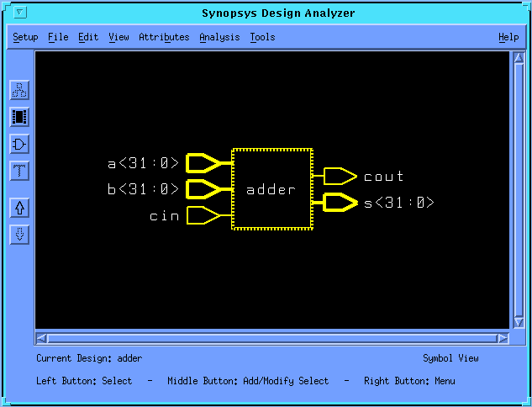The width and height of the screenshot is (532, 407).
Task: Open the Tools menu
Action: (x=262, y=37)
